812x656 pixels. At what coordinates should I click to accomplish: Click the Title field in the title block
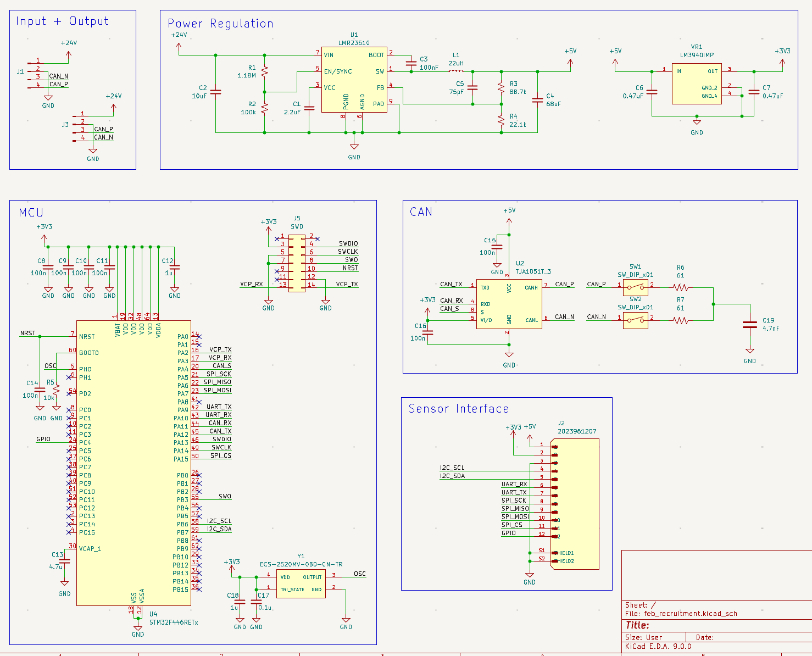(x=637, y=625)
